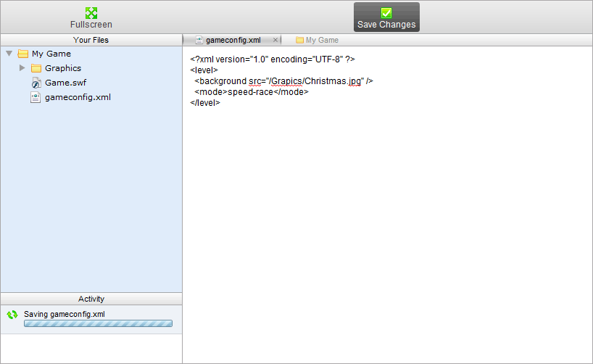Click the Fullscreen button
Screen dimensions: 593x364
91,18
